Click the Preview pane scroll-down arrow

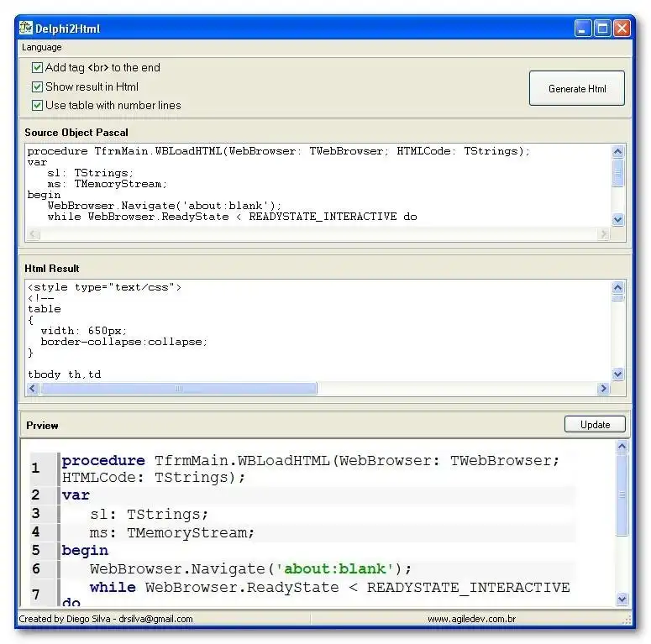click(x=622, y=599)
